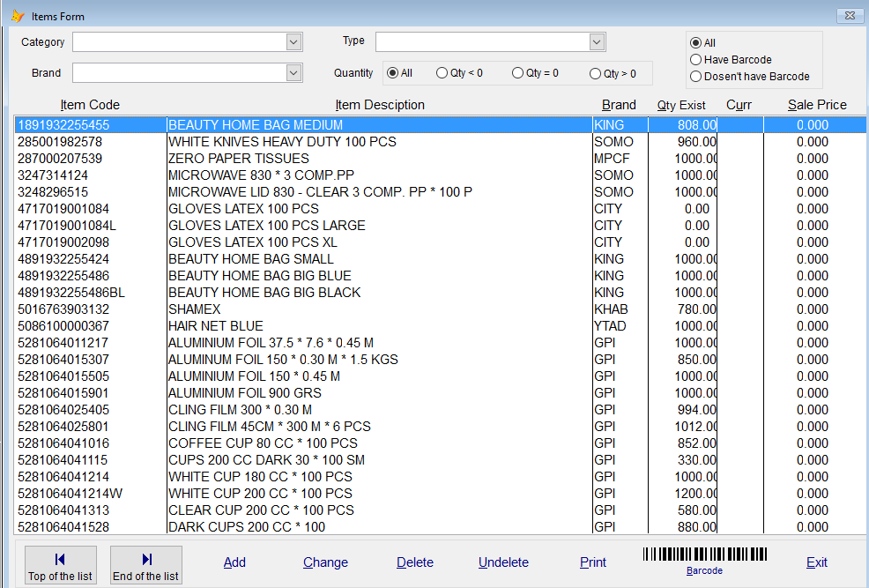Click the Change link
869x588 pixels.
point(325,562)
